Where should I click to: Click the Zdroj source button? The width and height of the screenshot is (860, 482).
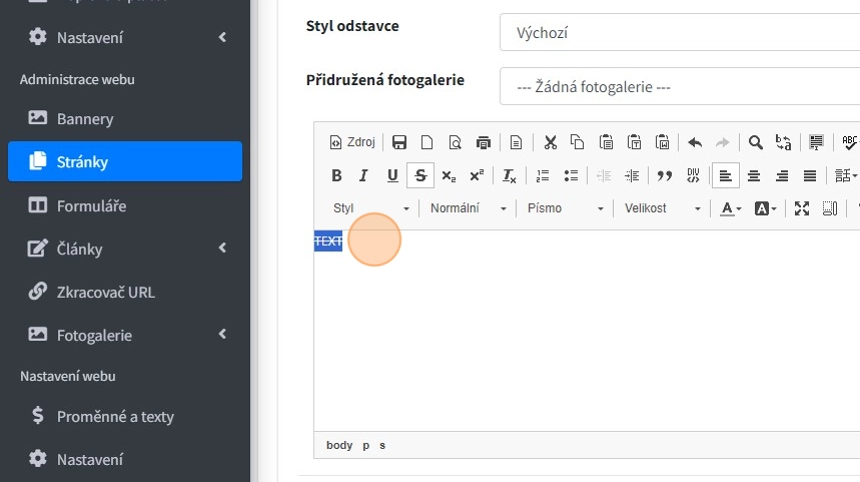pos(352,142)
